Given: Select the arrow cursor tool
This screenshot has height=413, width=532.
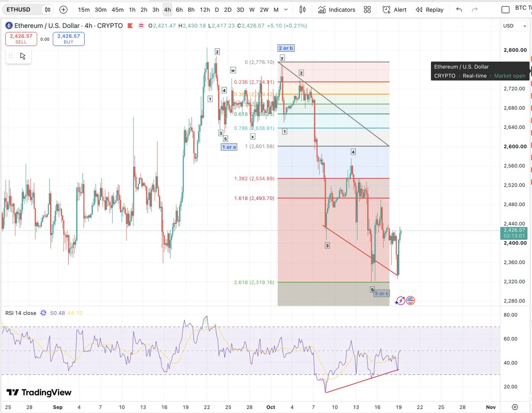Looking at the screenshot, I should click(23, 56).
